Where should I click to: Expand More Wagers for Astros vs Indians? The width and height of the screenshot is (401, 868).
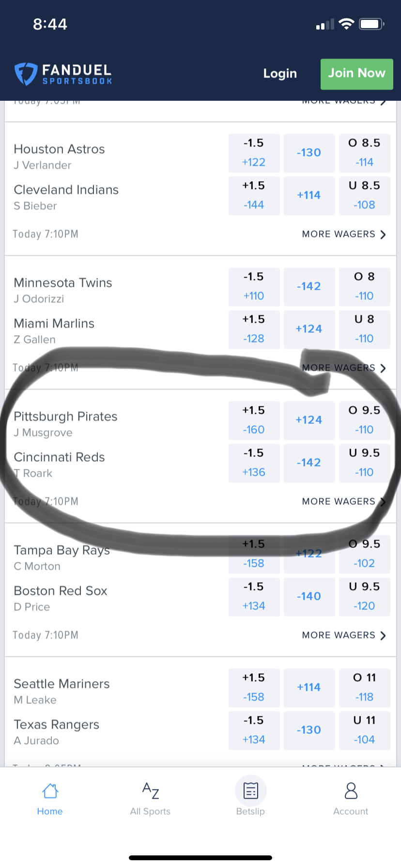(x=343, y=234)
